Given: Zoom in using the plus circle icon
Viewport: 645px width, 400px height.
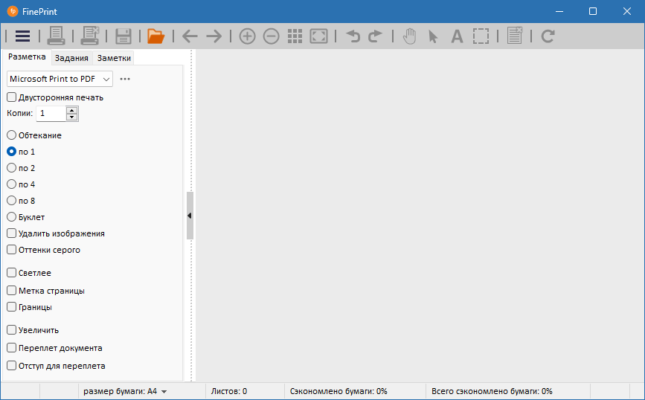Looking at the screenshot, I should (247, 36).
